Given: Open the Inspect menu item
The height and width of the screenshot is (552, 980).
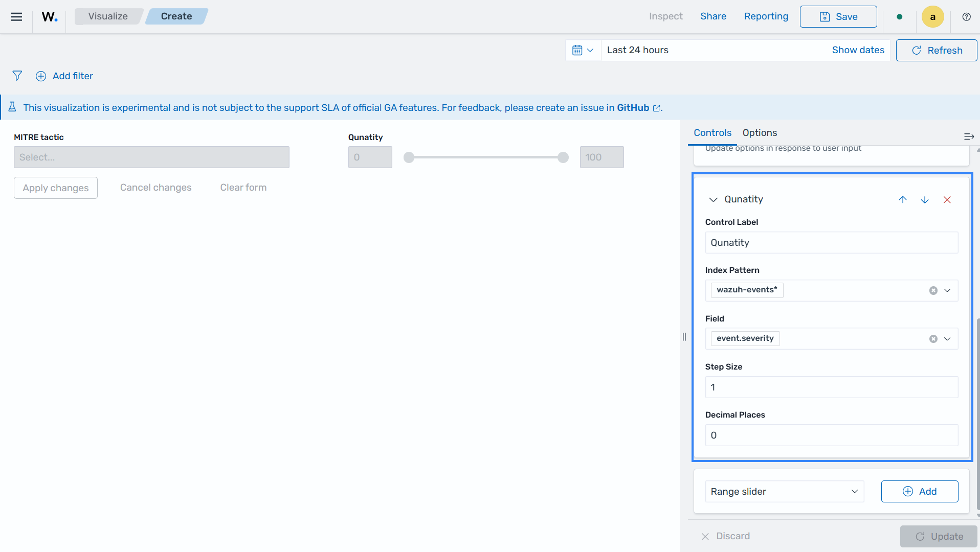Looking at the screenshot, I should coord(665,16).
